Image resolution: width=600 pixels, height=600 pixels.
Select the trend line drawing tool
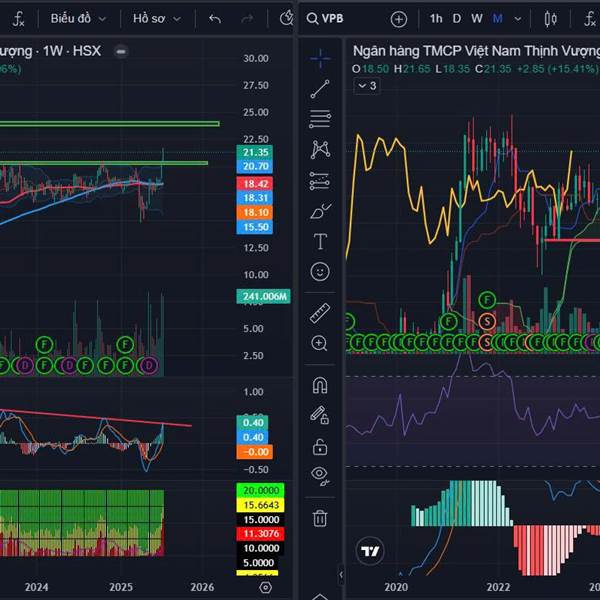point(320,89)
